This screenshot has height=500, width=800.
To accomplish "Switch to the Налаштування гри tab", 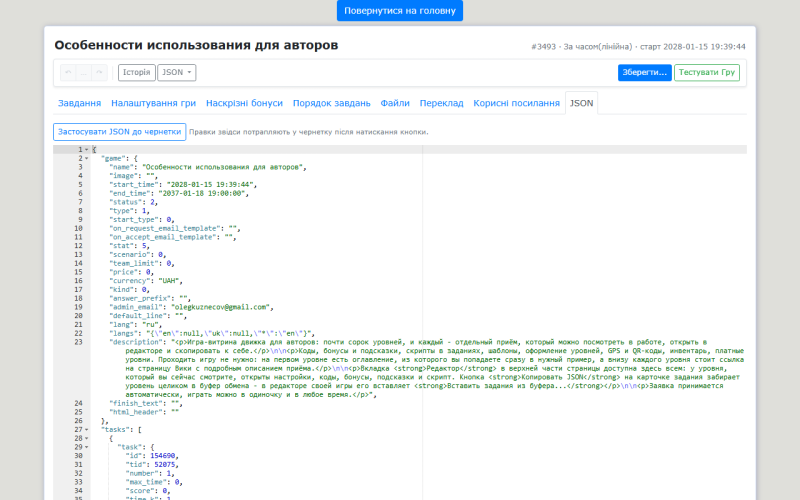I will click(154, 103).
